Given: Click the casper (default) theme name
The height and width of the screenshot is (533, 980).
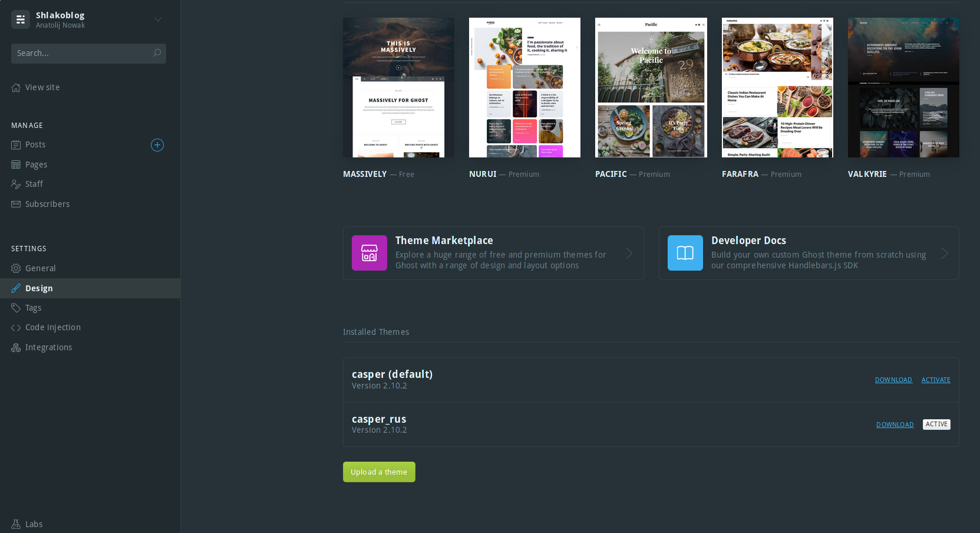Looking at the screenshot, I should (392, 374).
